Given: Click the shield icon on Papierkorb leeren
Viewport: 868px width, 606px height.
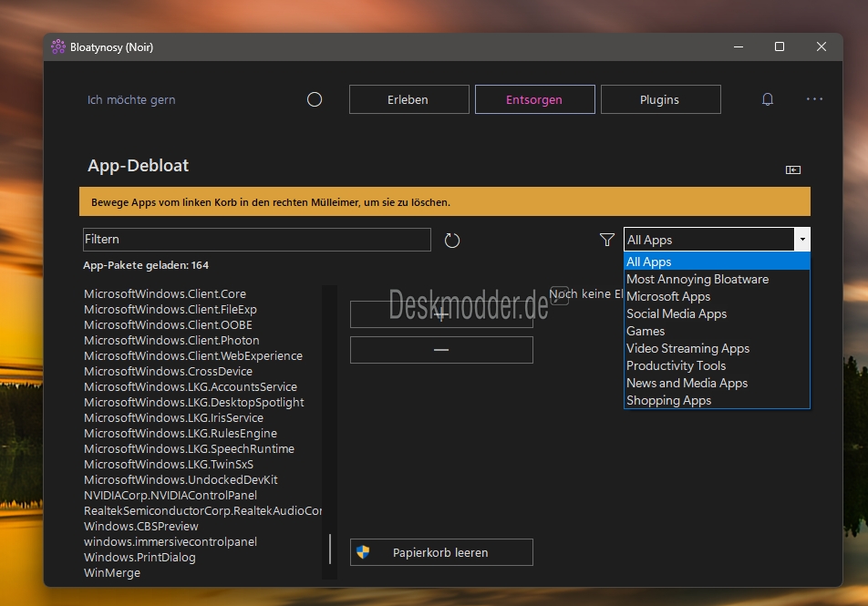Looking at the screenshot, I should (x=363, y=551).
